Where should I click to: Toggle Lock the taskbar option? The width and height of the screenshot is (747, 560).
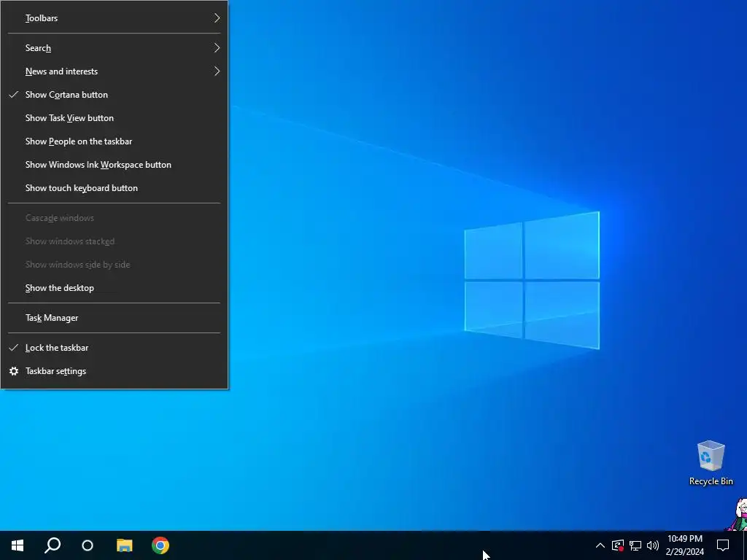point(115,348)
